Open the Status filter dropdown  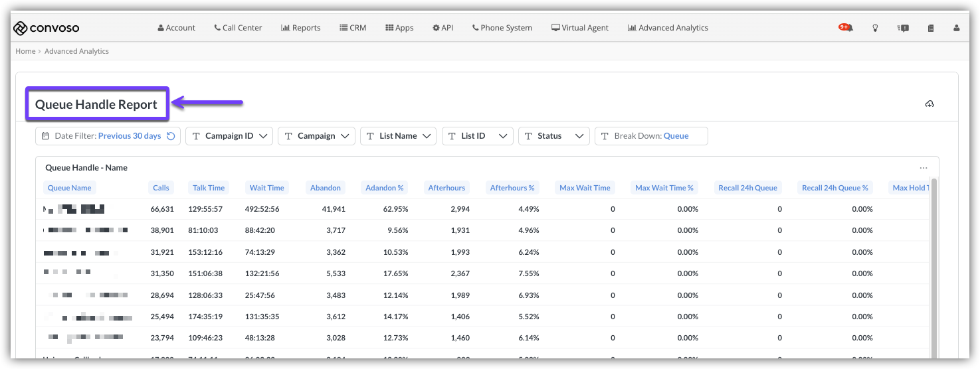click(554, 136)
